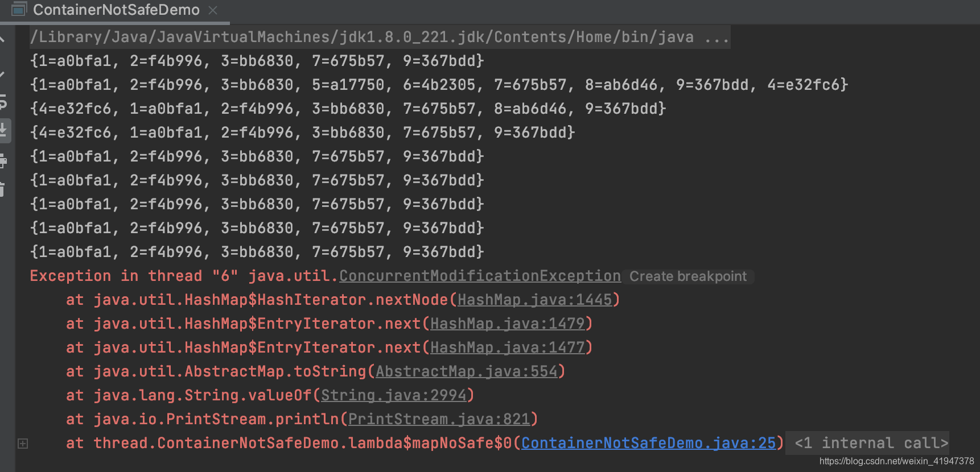Toggle the soft-wrap console icon

point(3,103)
